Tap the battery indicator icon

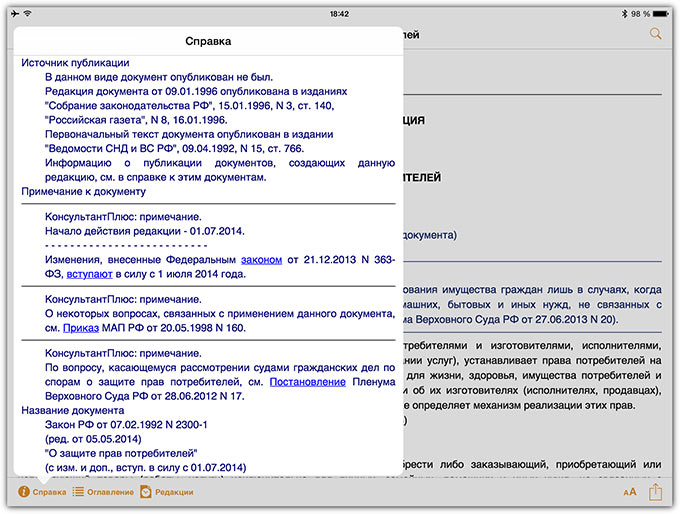point(660,14)
